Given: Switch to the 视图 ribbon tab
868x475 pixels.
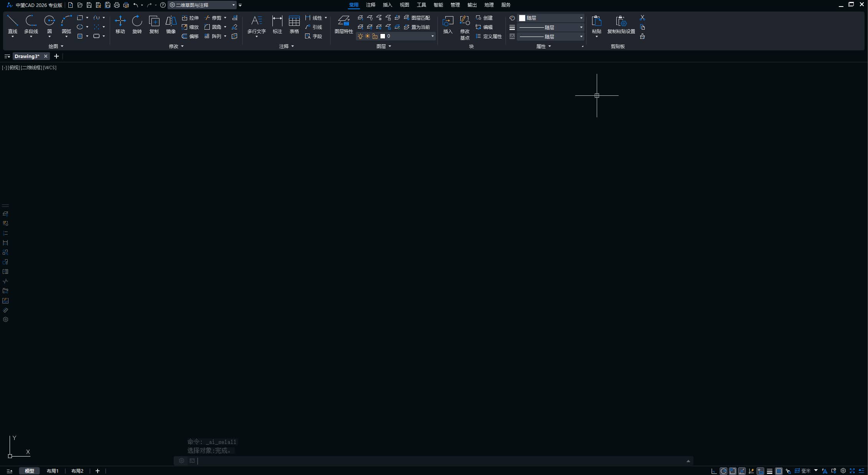Looking at the screenshot, I should coord(404,5).
